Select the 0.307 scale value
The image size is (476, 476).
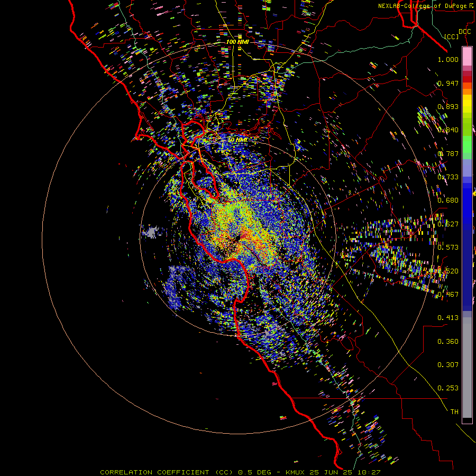448,365
